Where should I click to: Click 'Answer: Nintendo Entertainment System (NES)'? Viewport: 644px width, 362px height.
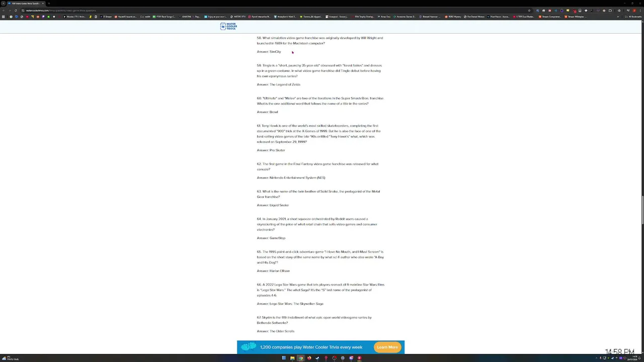pyautogui.click(x=291, y=177)
